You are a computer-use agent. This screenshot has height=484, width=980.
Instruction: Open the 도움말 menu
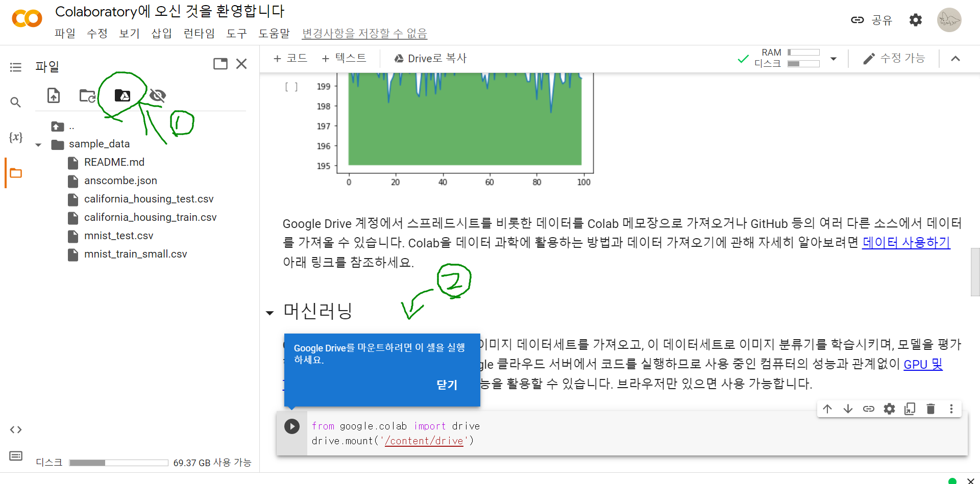click(x=274, y=34)
